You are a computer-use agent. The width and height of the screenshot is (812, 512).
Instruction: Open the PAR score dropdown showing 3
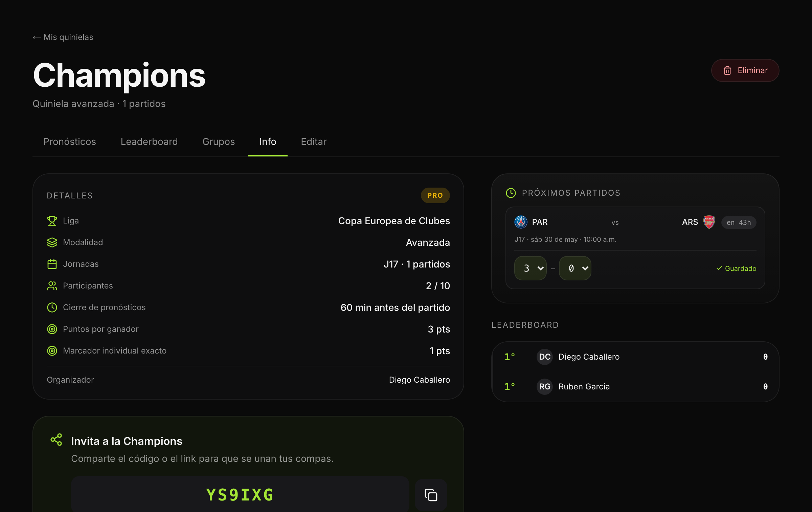pos(531,268)
